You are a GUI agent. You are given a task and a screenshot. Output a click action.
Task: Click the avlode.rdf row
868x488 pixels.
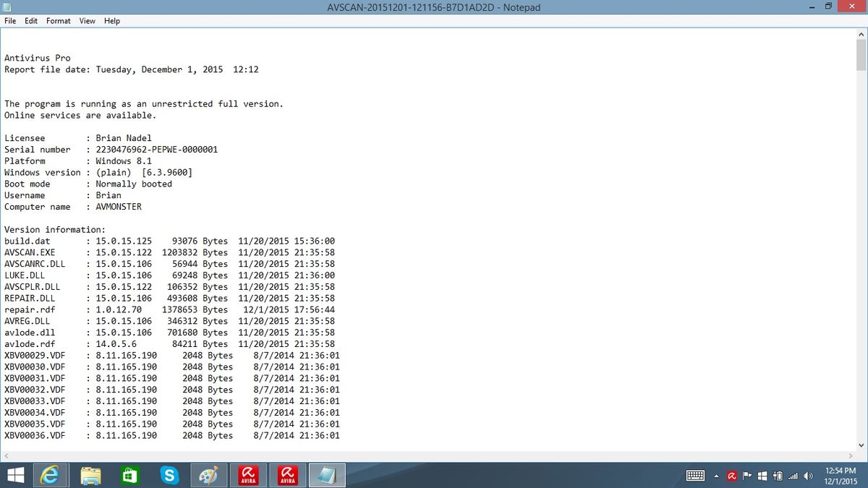pos(170,344)
